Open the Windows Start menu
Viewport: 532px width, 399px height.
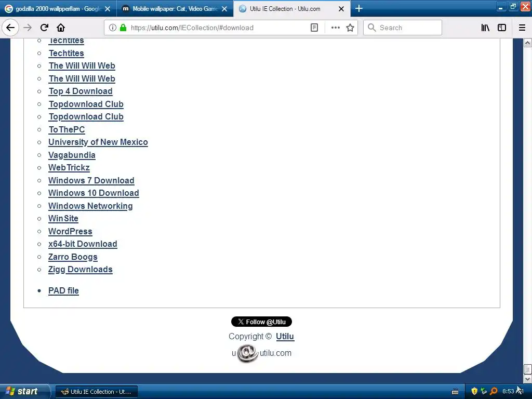coord(24,391)
